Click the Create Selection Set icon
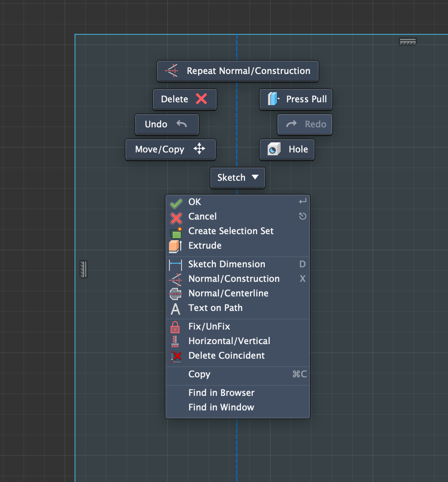 point(176,232)
